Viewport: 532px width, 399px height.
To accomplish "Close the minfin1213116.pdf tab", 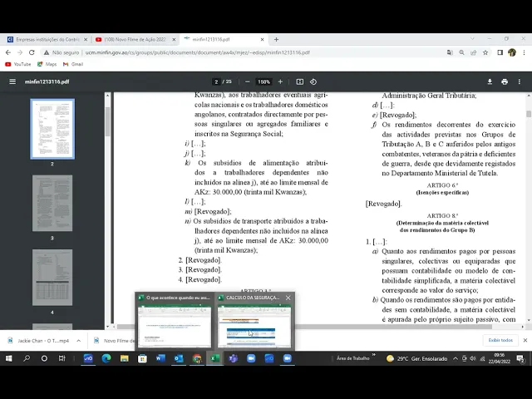I will 262,40.
